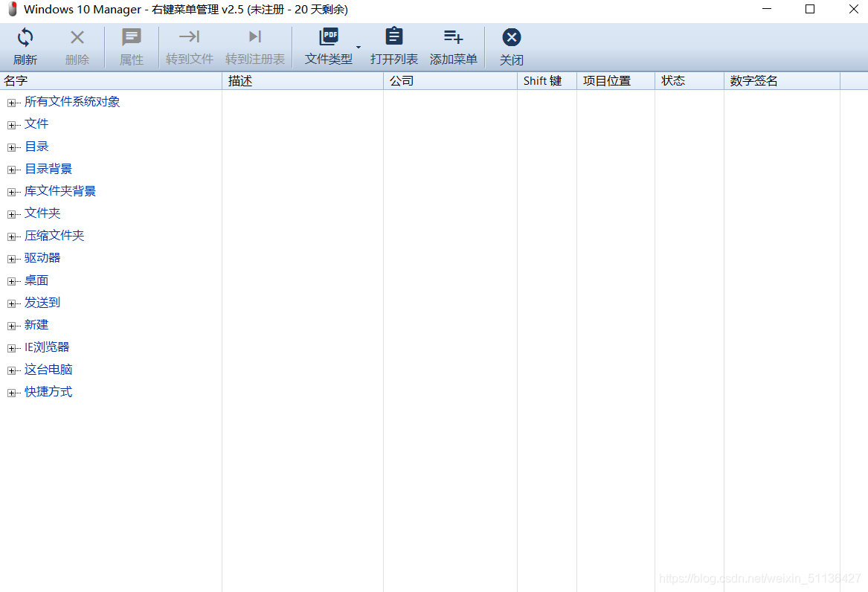Open the 打开列表 clipboard icon
This screenshot has height=592, width=868.
coord(393,36)
